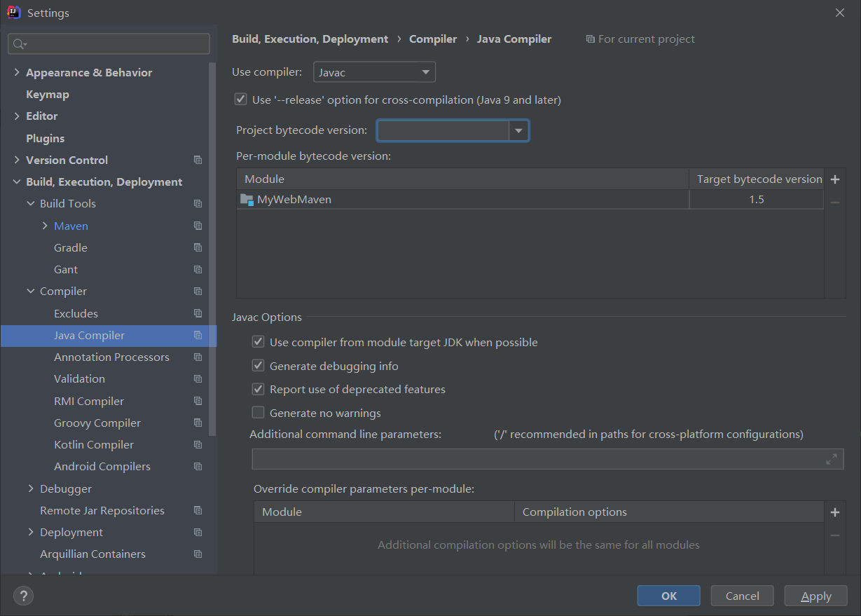Select Kotlin Compiler settings
This screenshot has width=861, height=616.
[94, 444]
